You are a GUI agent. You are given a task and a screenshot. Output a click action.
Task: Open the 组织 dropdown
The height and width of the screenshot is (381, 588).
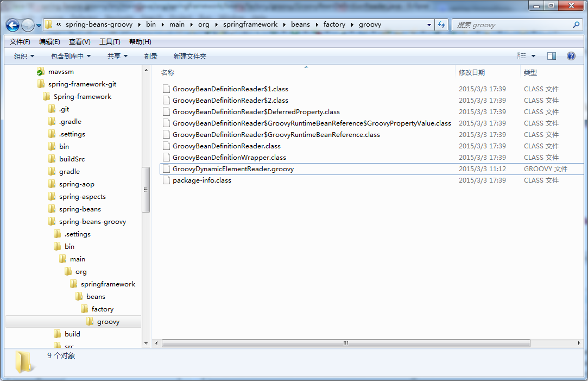(24, 57)
